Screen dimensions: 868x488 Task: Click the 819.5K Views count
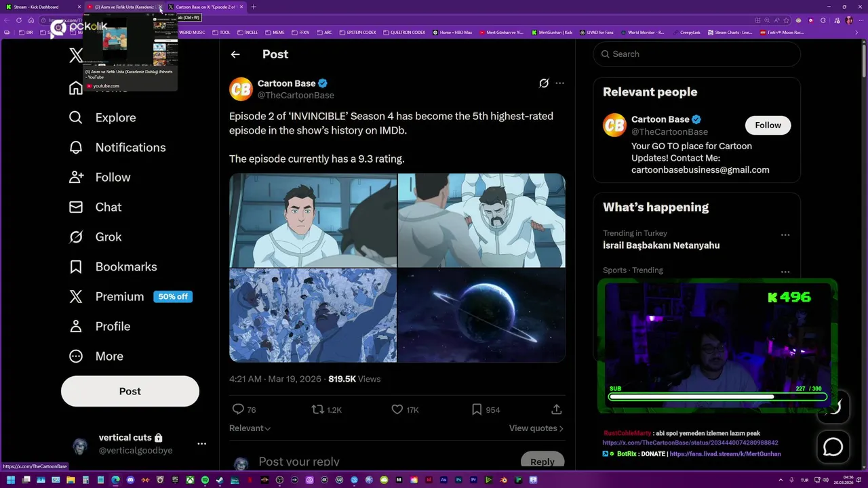point(354,380)
